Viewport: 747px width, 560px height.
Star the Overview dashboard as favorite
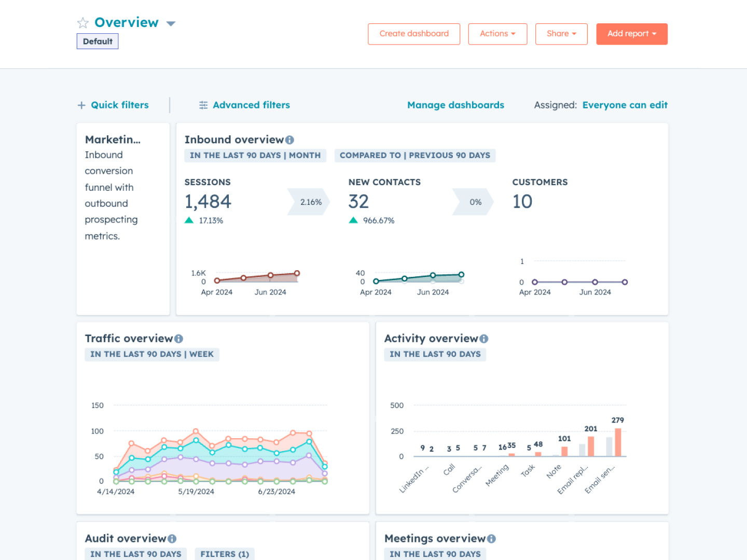[83, 23]
